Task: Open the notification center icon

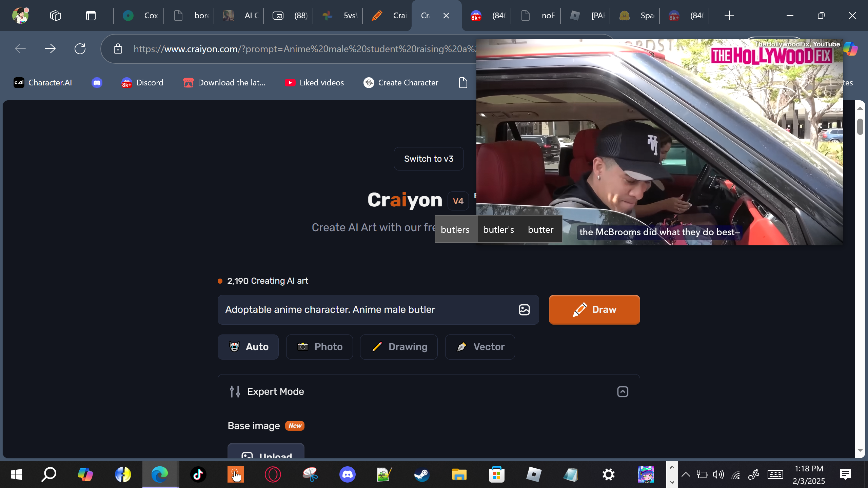Action: pyautogui.click(x=846, y=474)
